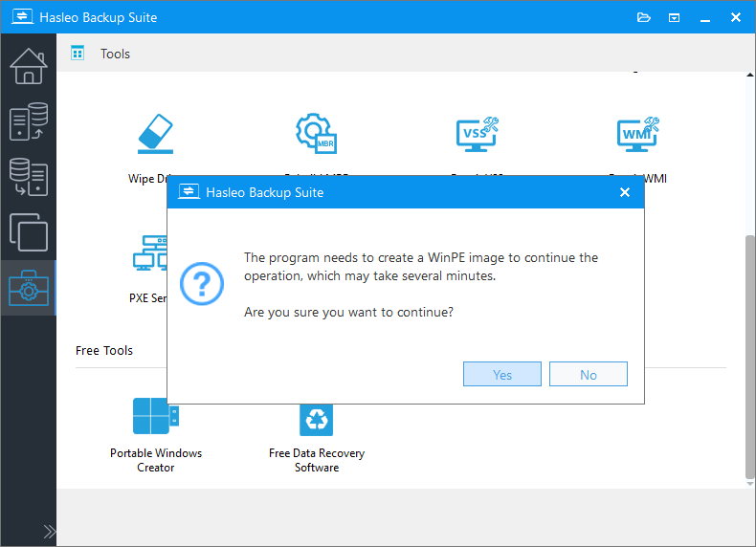
Task: Select the Tools toolbox sidebar icon
Action: (x=29, y=288)
